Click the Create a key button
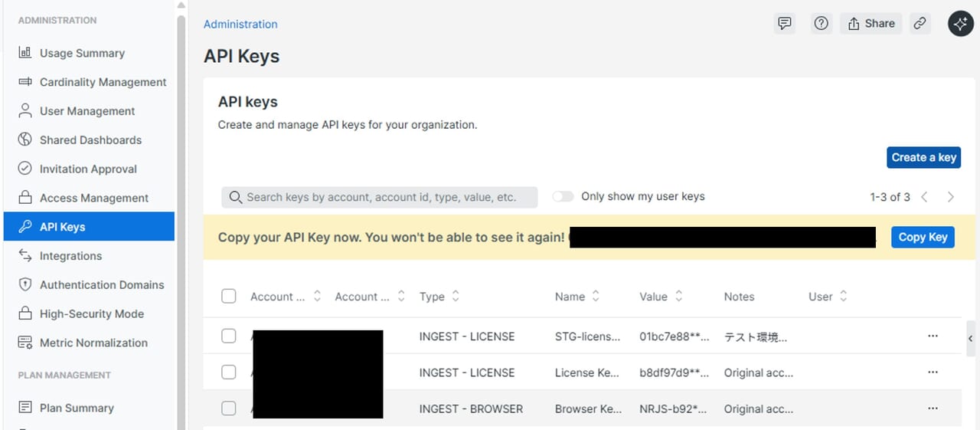 tap(923, 157)
